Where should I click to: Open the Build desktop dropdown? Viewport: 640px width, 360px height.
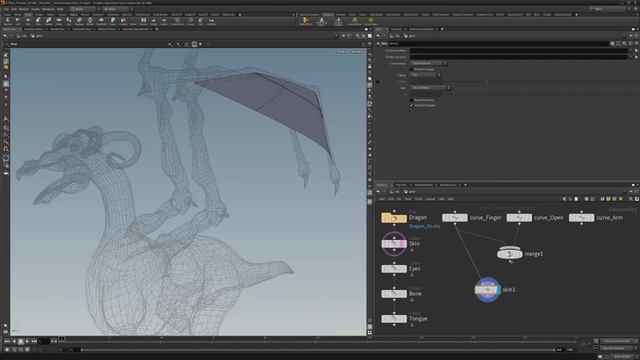tap(84, 9)
